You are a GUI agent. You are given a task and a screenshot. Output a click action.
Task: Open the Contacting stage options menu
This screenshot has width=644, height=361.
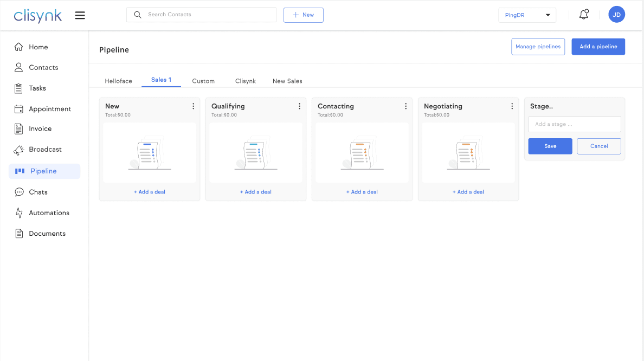pyautogui.click(x=406, y=106)
